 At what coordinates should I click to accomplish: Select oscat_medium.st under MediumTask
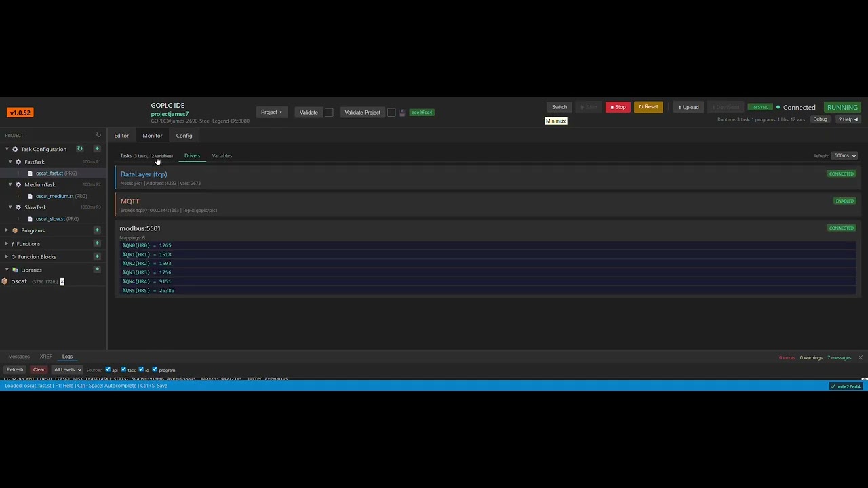point(54,196)
